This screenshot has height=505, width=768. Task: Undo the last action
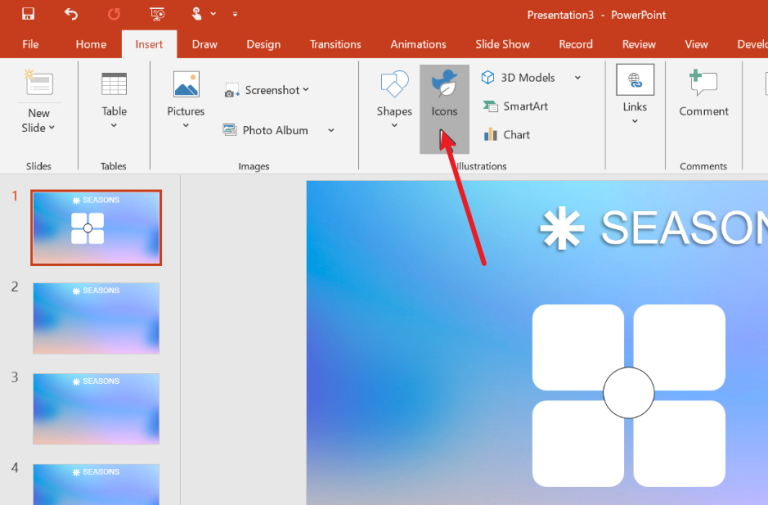tap(71, 14)
